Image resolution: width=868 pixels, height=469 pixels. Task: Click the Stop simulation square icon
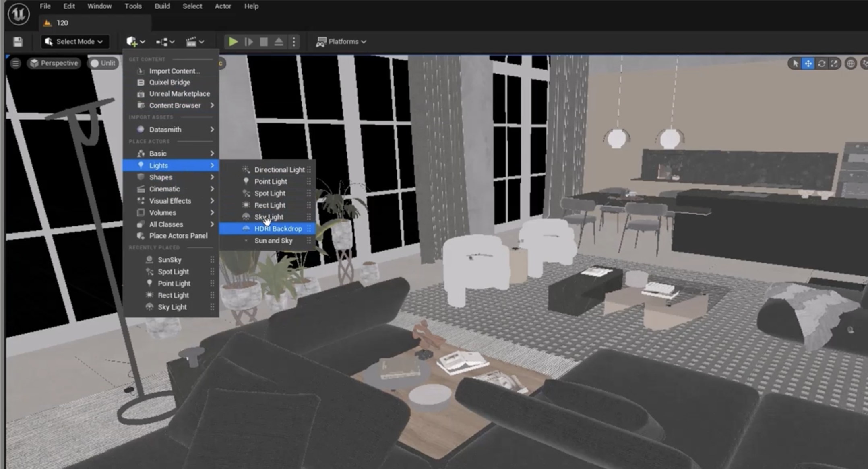click(x=264, y=42)
